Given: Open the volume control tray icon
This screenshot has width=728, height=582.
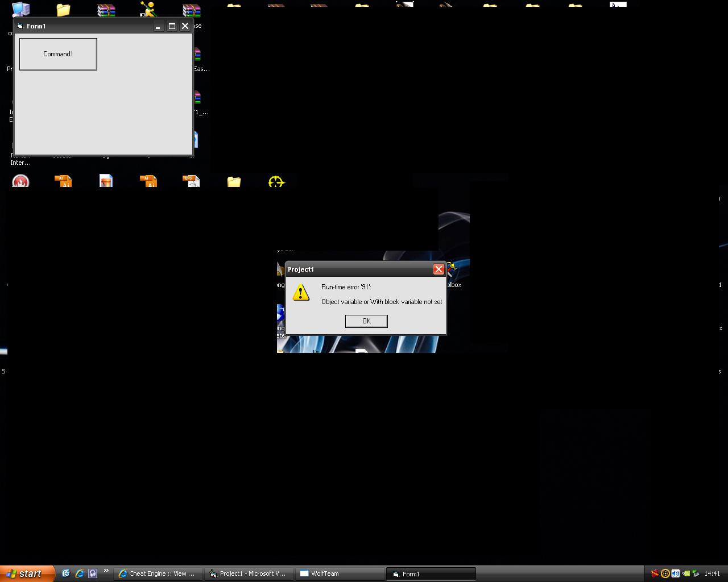Looking at the screenshot, I should coord(675,573).
